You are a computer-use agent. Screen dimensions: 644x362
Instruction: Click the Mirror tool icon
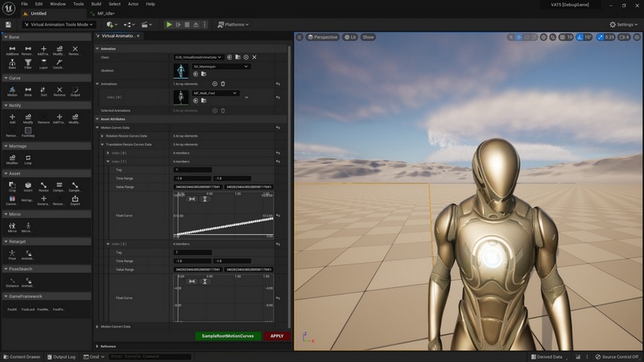(x=12, y=227)
